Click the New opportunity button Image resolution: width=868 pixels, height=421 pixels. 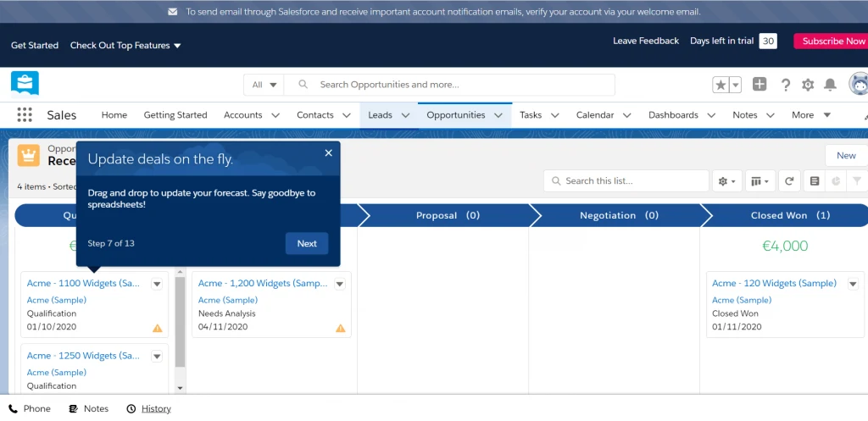(x=846, y=156)
